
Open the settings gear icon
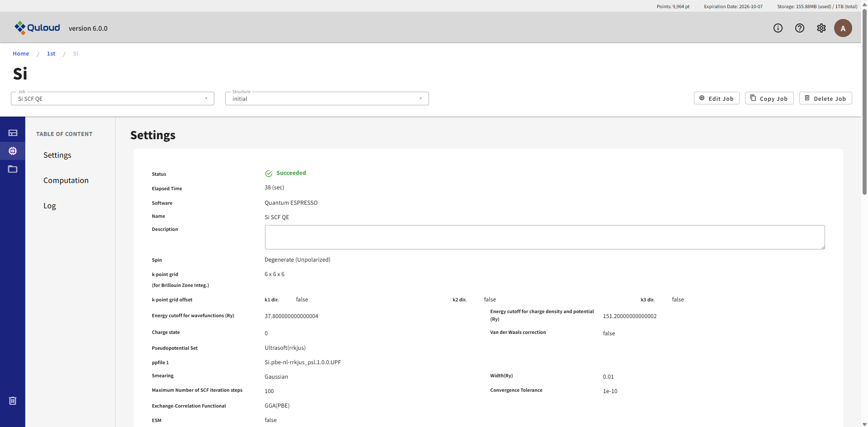click(821, 28)
